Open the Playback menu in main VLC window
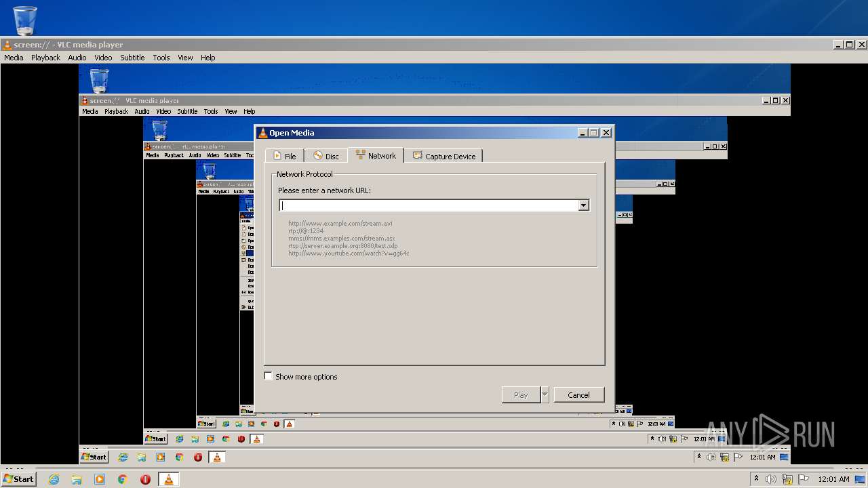The image size is (868, 488). click(x=45, y=58)
